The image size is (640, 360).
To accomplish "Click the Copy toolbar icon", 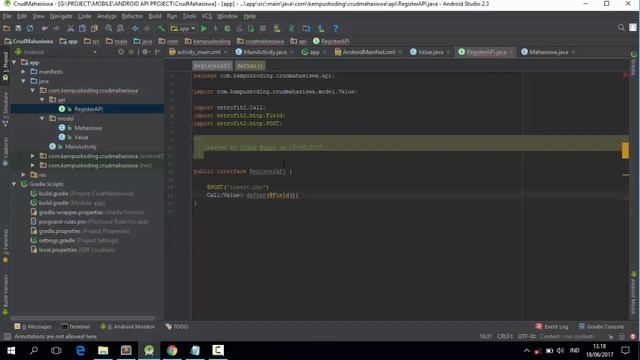I will coord(82,28).
